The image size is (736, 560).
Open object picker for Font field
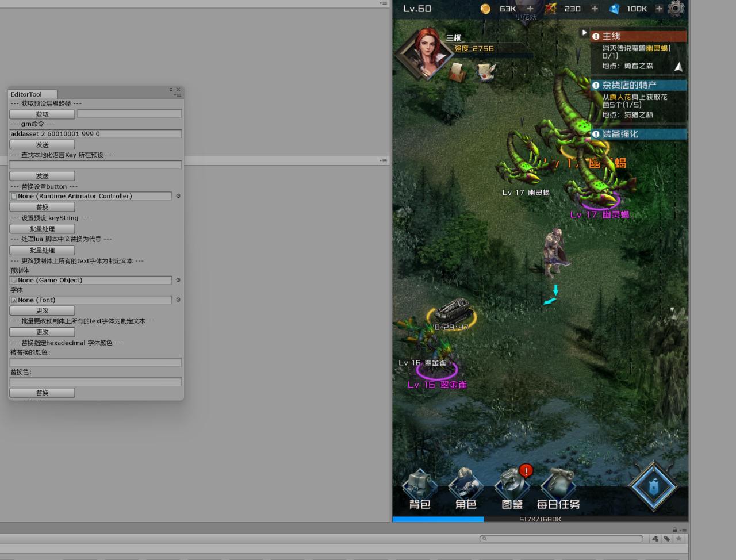pos(178,300)
